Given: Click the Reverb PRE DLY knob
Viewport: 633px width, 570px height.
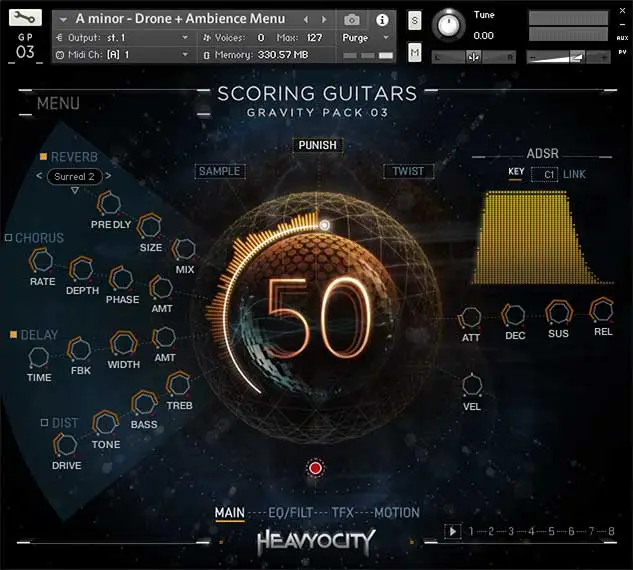Looking at the screenshot, I should (109, 203).
